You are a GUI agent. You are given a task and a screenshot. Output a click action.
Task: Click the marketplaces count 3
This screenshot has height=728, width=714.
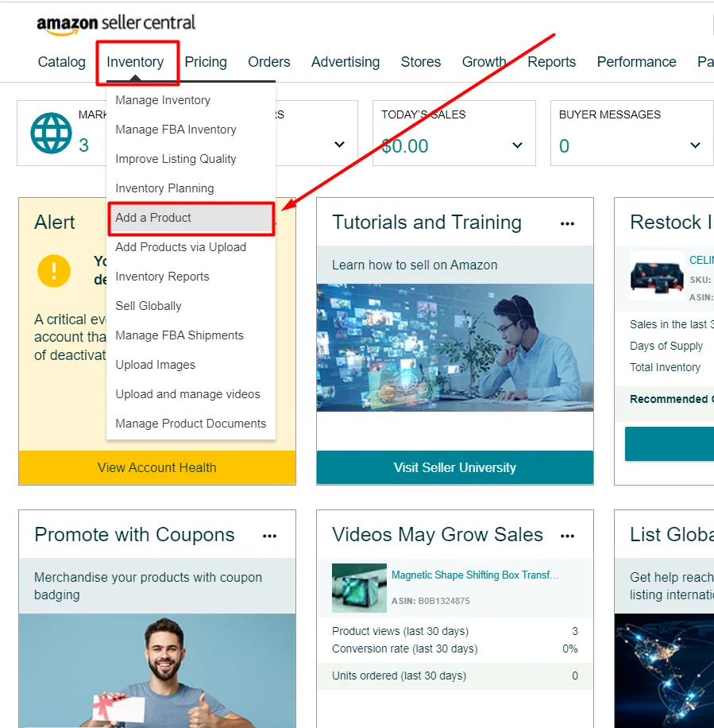coord(83,145)
